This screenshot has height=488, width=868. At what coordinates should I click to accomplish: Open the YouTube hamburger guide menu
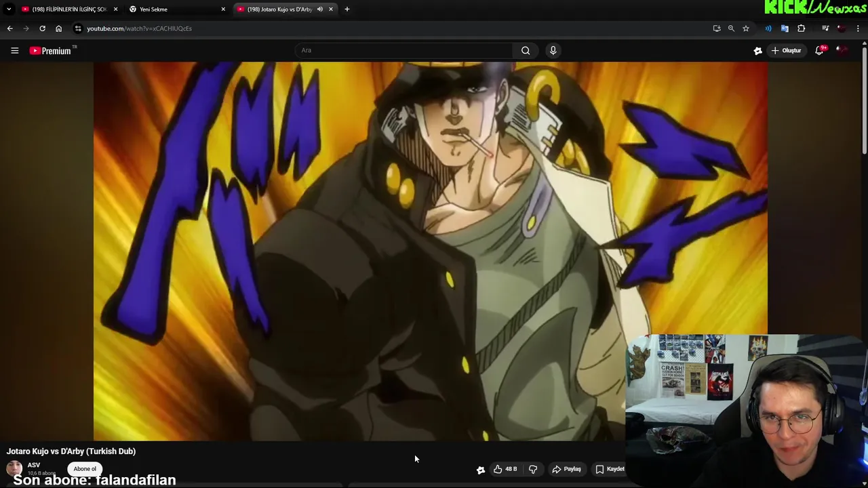tap(14, 50)
